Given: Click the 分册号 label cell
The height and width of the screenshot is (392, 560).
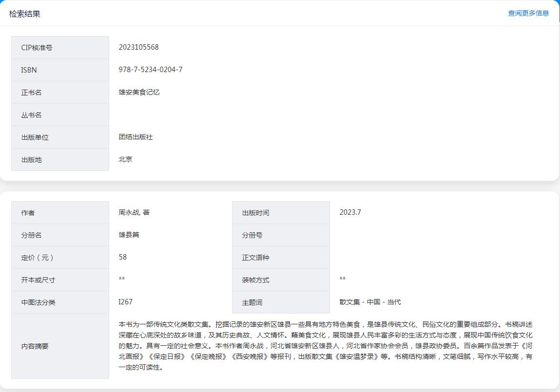Looking at the screenshot, I should pyautogui.click(x=281, y=235).
